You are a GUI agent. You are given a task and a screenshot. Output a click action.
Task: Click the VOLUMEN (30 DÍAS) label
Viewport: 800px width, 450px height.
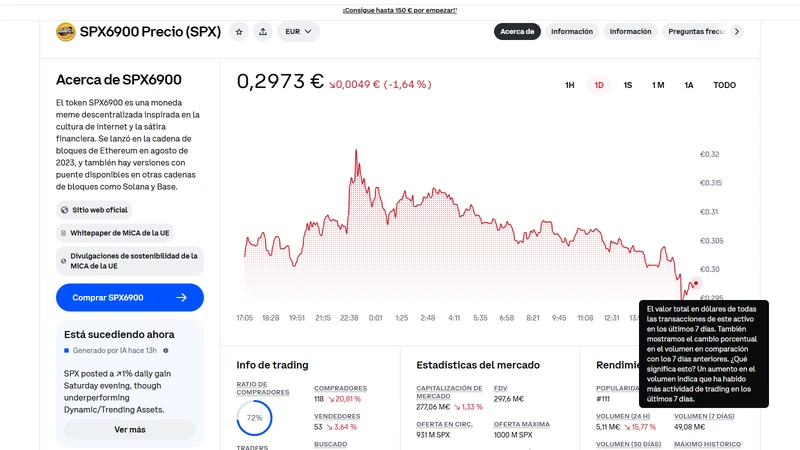(x=628, y=444)
